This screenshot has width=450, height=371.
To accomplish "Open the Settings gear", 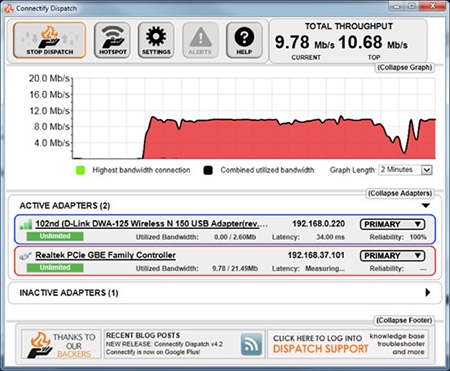I will pyautogui.click(x=156, y=41).
